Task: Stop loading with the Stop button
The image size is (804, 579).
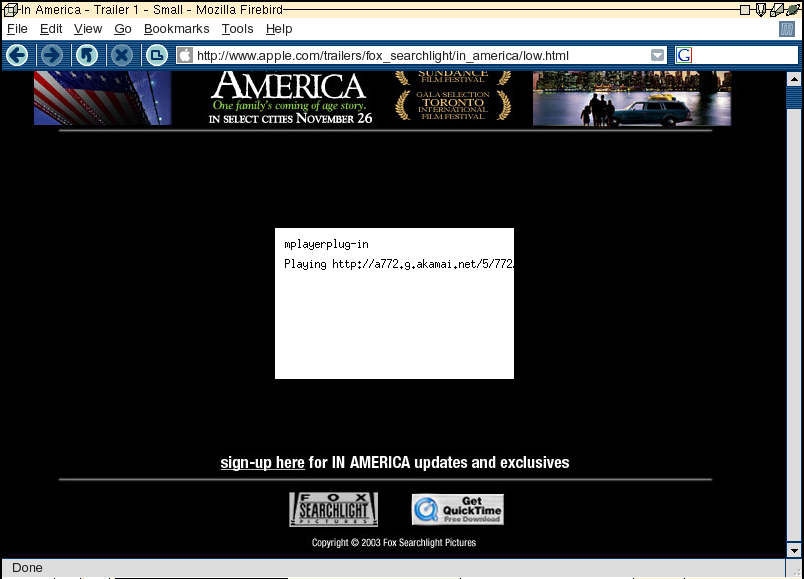Action: click(122, 55)
